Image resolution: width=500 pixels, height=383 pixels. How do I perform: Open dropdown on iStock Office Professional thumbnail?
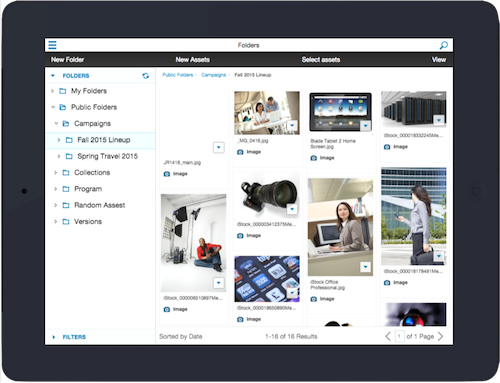pyautogui.click(x=366, y=267)
